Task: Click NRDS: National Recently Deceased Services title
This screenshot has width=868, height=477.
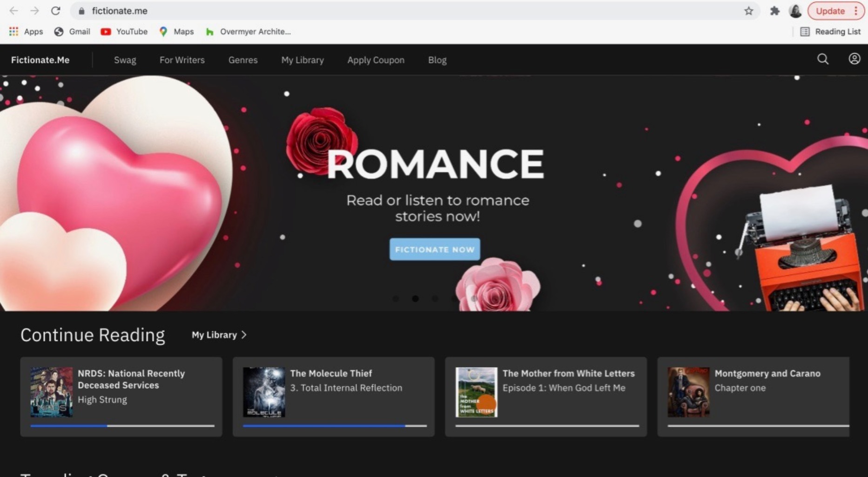Action: point(131,379)
